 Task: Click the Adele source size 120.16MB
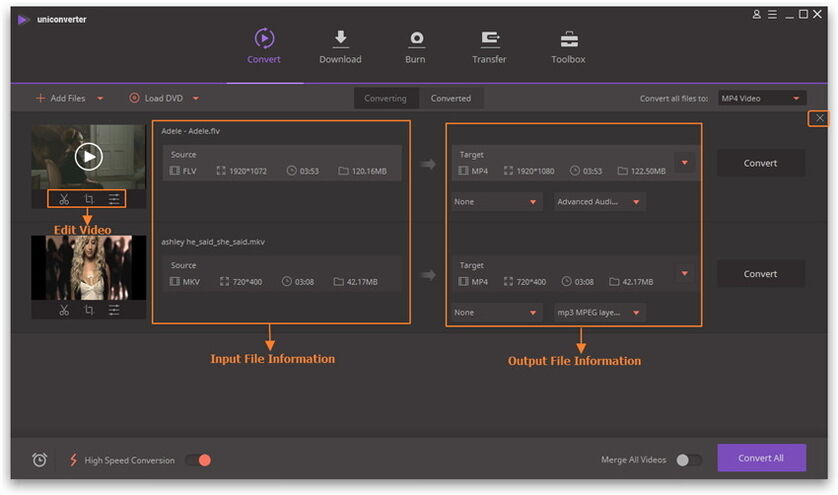(362, 171)
